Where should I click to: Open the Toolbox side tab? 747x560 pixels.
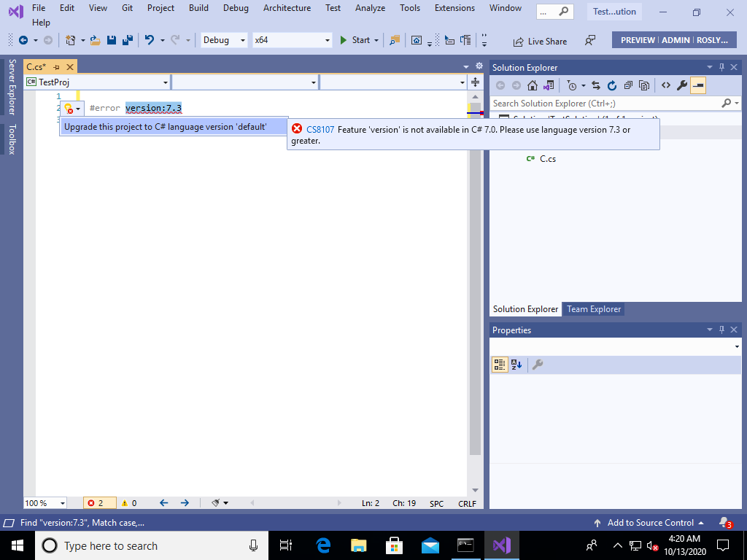coord(12,139)
